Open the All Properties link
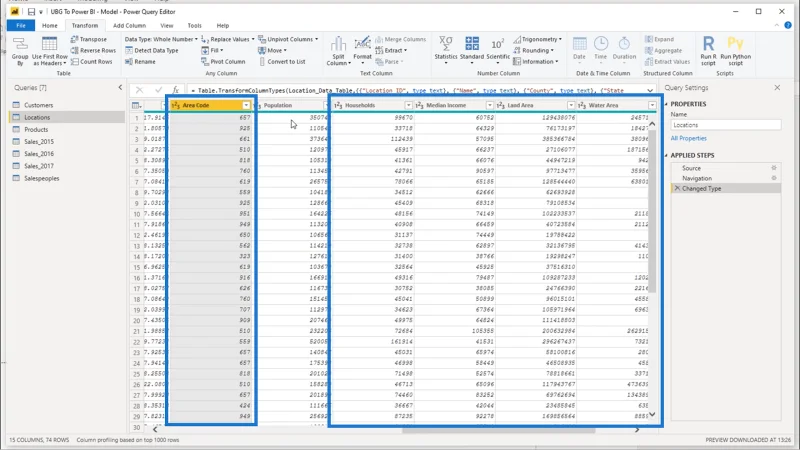 pos(688,138)
